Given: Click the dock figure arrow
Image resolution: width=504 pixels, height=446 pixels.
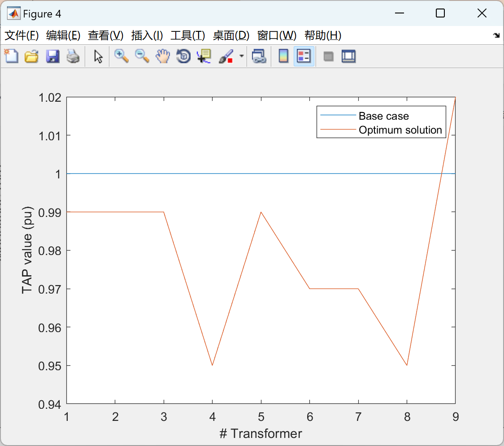Looking at the screenshot, I should [x=496, y=35].
